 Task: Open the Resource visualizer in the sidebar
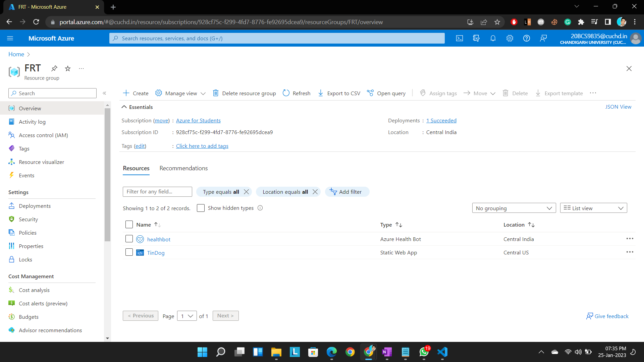click(x=41, y=162)
